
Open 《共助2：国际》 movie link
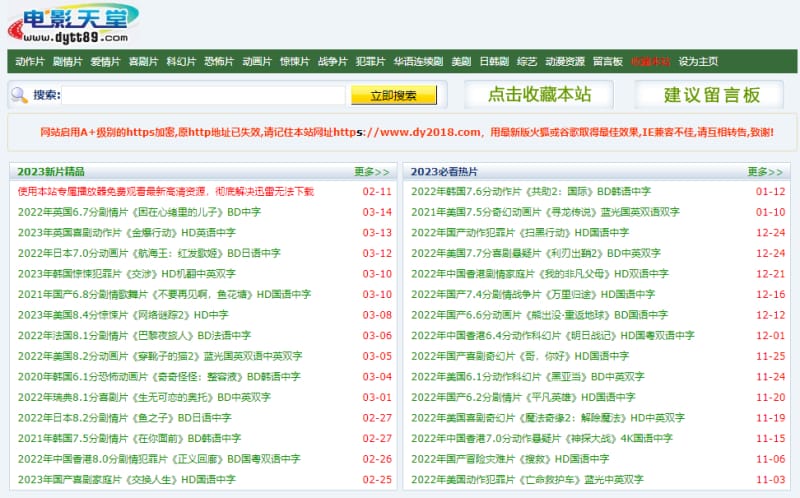pyautogui.click(x=531, y=191)
